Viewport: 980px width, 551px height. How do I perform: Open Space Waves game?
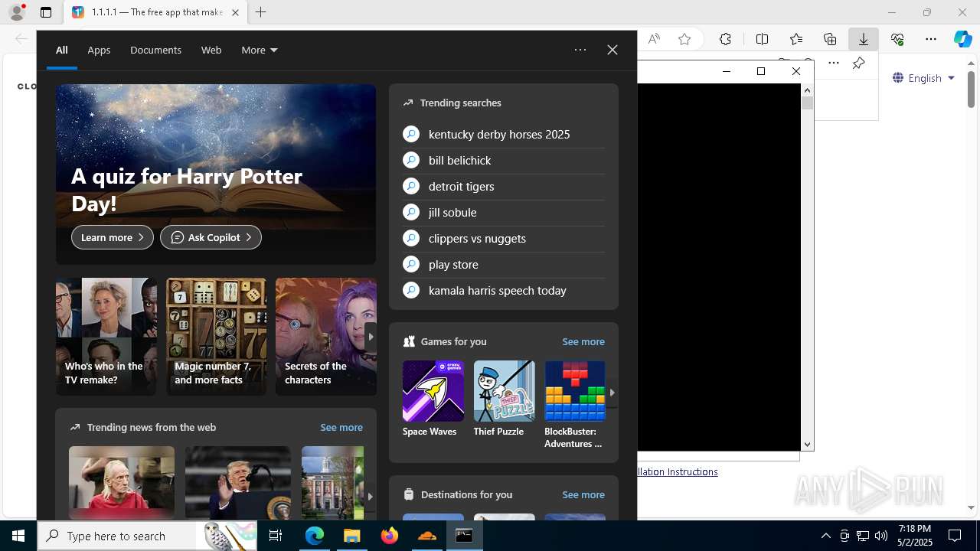click(433, 399)
